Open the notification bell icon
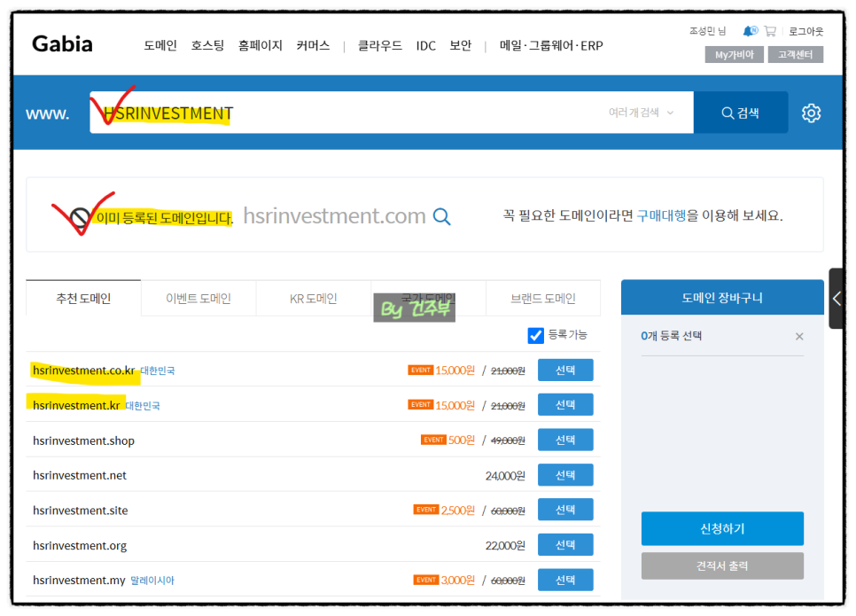This screenshot has height=616, width=856. (x=750, y=31)
